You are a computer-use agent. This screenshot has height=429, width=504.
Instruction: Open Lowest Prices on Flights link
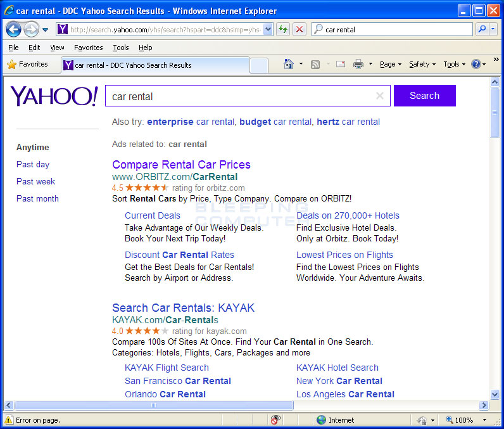pos(344,255)
